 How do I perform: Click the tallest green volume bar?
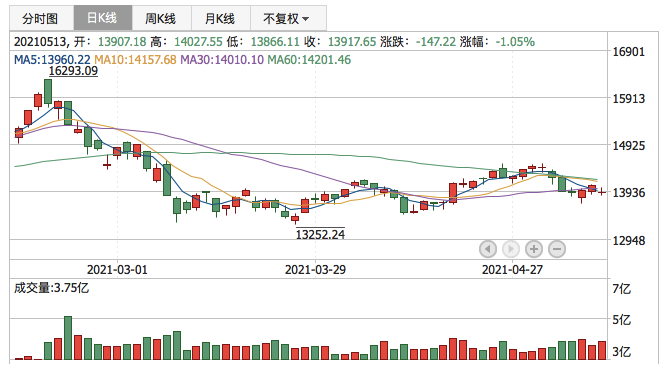68,338
